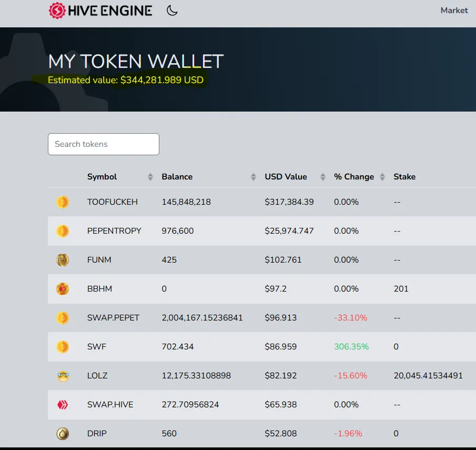Sort table by USD Value column arrows

323,177
